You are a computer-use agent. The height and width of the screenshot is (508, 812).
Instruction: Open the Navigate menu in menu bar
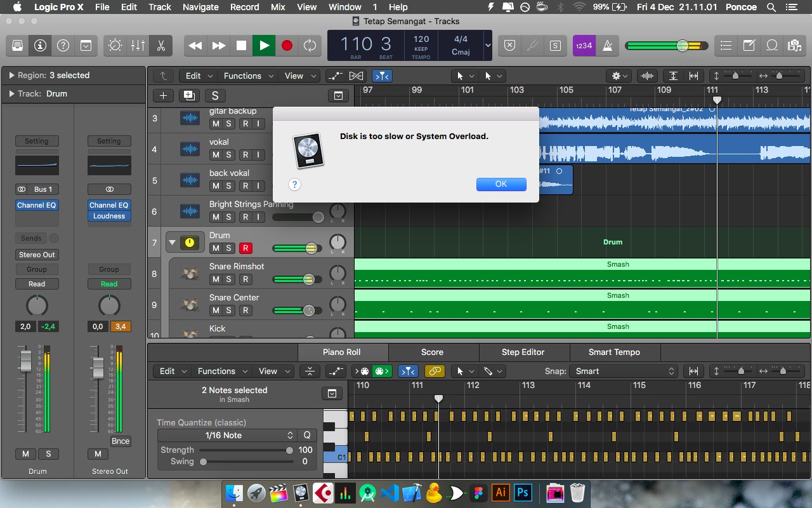pyautogui.click(x=200, y=7)
